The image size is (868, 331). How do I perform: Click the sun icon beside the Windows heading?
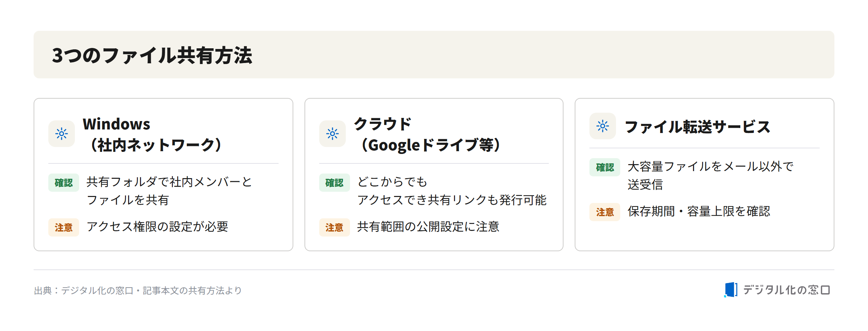click(62, 134)
